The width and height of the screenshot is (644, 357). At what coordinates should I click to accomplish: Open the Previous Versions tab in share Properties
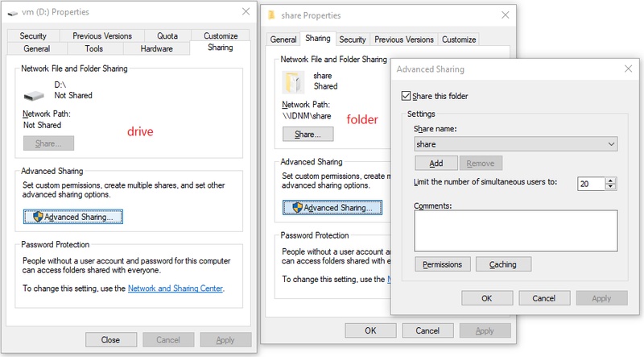[x=404, y=39]
